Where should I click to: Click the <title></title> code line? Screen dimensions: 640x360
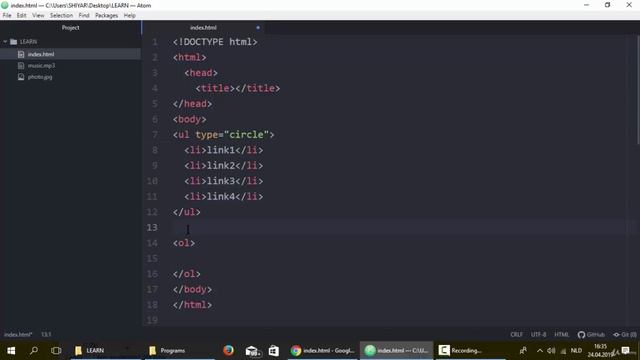(238, 88)
